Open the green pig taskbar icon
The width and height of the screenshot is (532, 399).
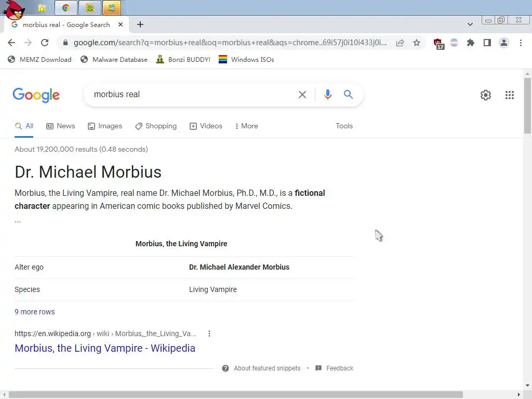[x=89, y=8]
